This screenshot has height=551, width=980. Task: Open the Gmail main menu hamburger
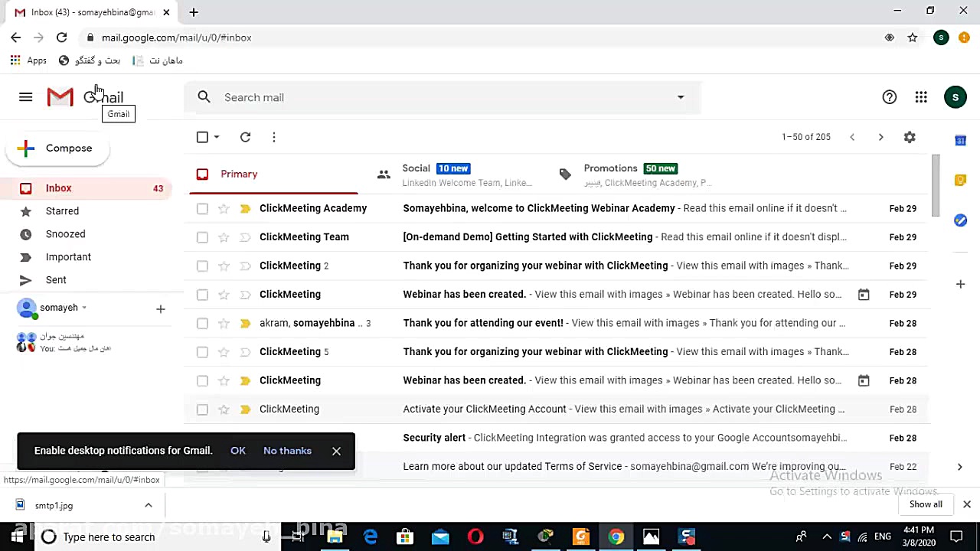click(x=25, y=97)
